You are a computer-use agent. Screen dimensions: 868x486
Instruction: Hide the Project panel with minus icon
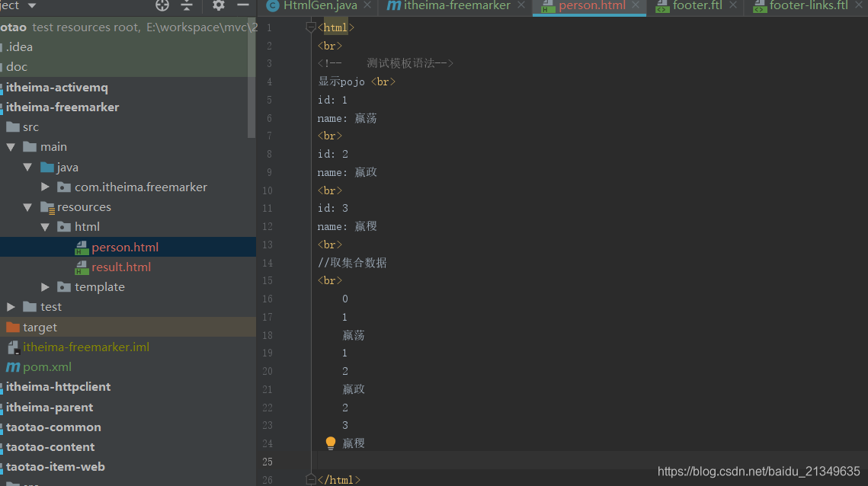pyautogui.click(x=243, y=5)
